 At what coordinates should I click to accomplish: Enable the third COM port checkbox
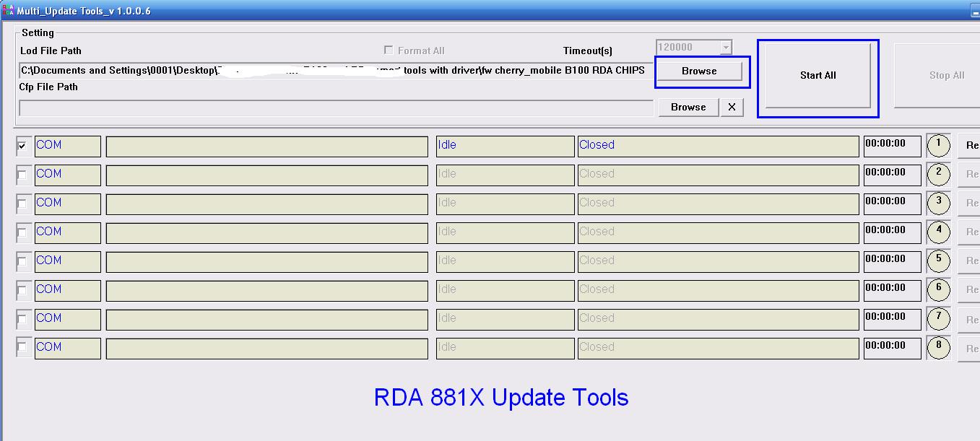click(x=22, y=203)
